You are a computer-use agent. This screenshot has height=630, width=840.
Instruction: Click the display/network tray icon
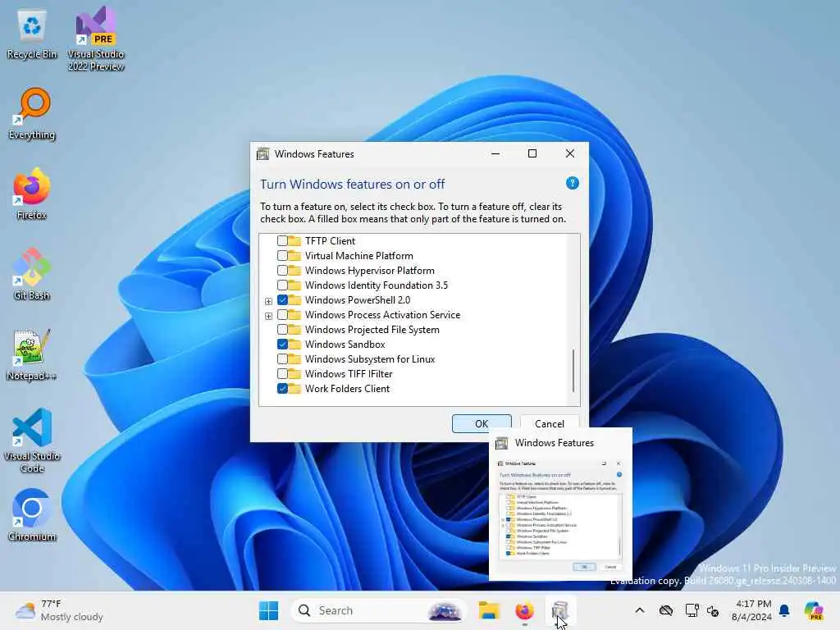point(692,610)
